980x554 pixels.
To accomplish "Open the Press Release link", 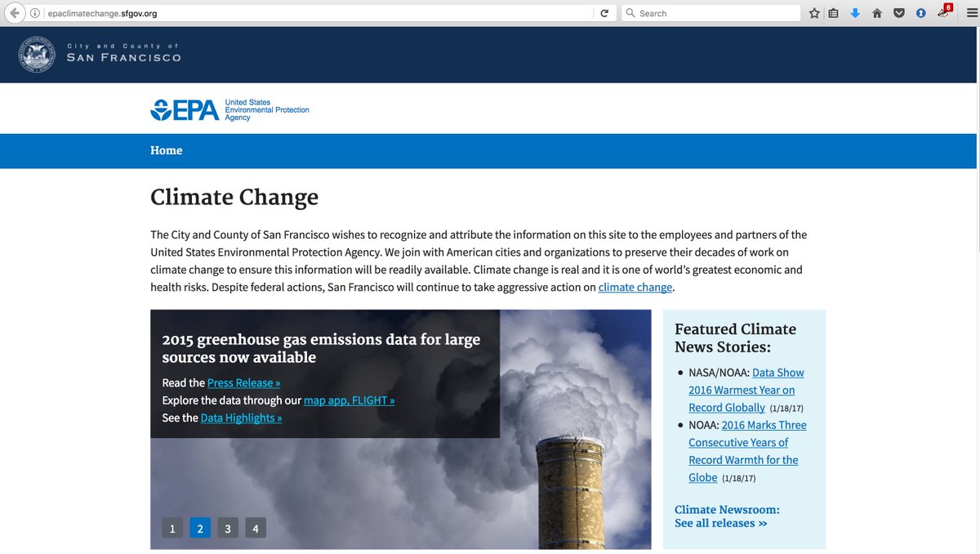I will click(x=243, y=383).
